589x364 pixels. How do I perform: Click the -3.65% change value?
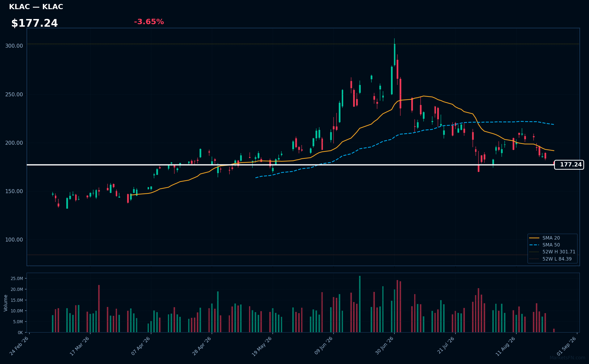(x=149, y=22)
